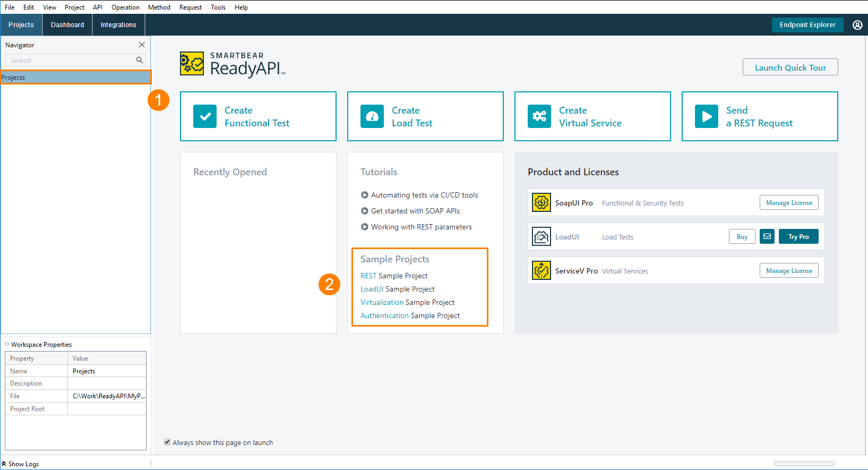Image resolution: width=868 pixels, height=470 pixels.
Task: Open Get started with SOAP APIs tutorial
Action: [x=415, y=211]
